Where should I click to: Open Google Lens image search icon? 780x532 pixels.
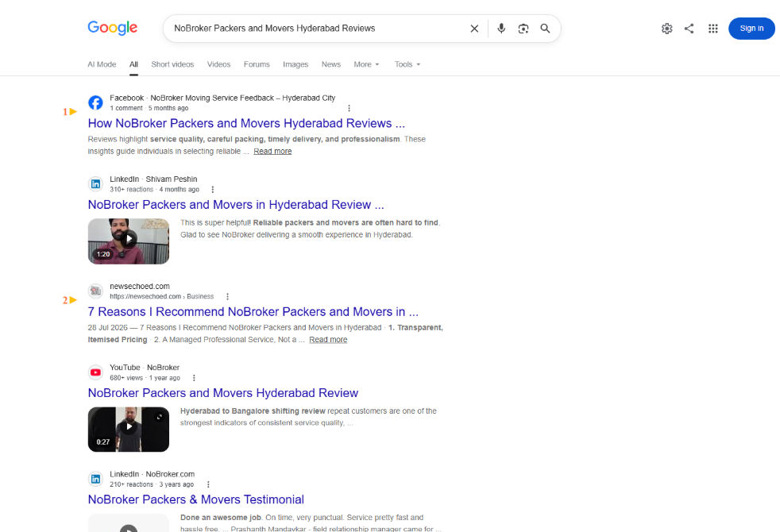click(523, 29)
